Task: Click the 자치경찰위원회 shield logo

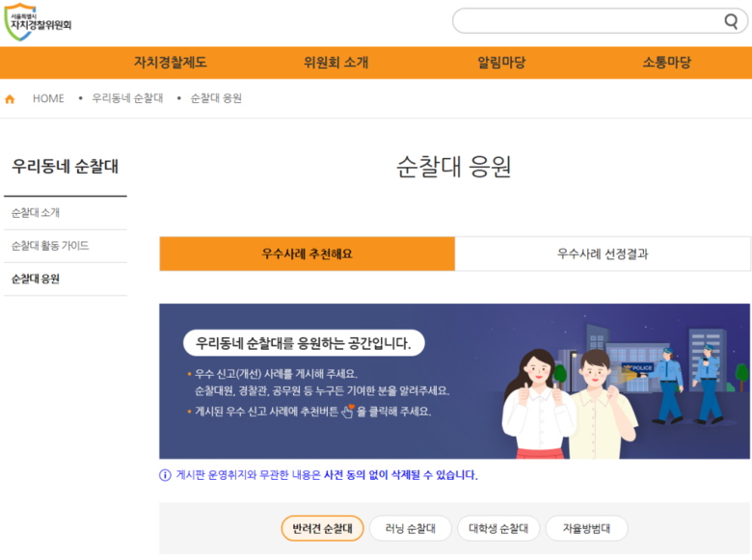Action: click(39, 22)
